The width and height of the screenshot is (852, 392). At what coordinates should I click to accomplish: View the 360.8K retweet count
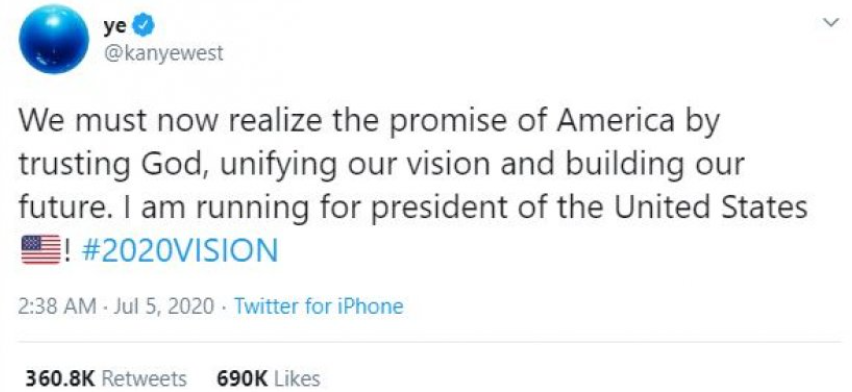(61, 378)
